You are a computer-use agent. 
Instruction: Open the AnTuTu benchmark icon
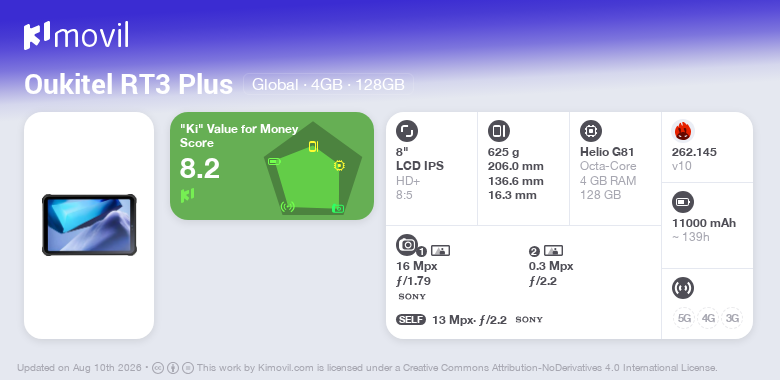(x=683, y=131)
